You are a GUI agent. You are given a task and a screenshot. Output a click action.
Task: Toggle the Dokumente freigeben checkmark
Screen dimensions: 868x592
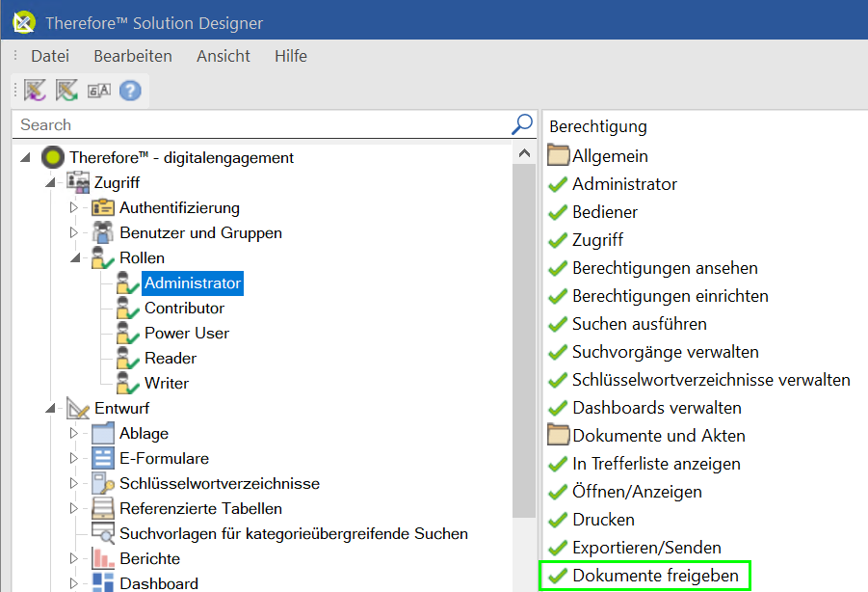558,576
